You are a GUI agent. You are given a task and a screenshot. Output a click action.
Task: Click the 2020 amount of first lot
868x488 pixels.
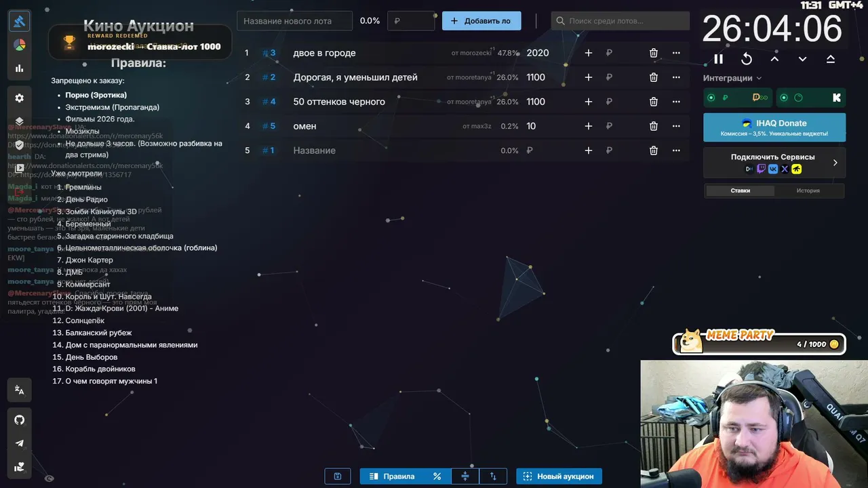click(538, 53)
